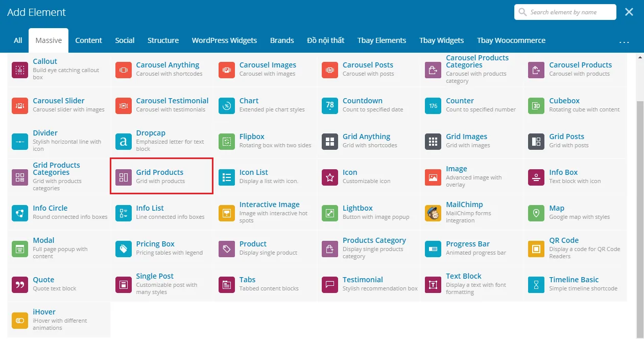
Task: Choose the QR Code icon
Action: click(536, 248)
